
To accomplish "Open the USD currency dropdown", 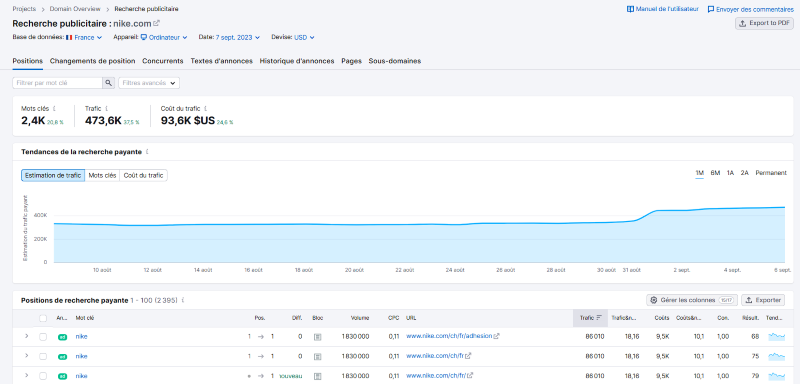I will (x=304, y=37).
